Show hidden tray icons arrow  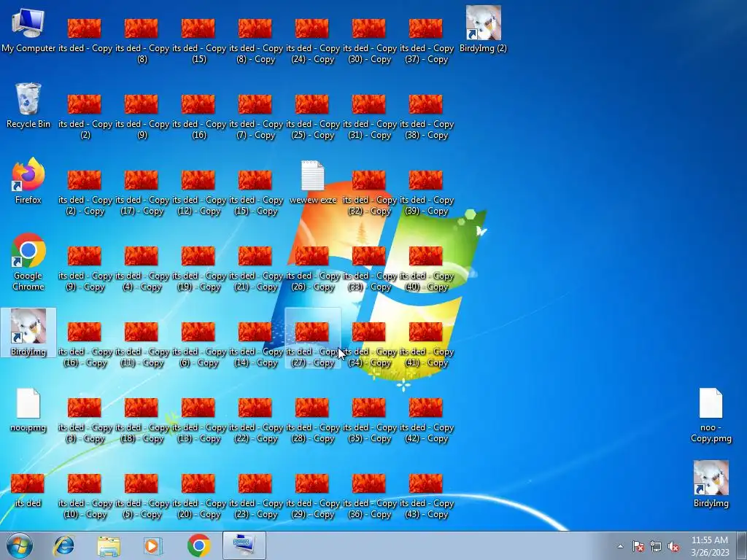(x=620, y=546)
